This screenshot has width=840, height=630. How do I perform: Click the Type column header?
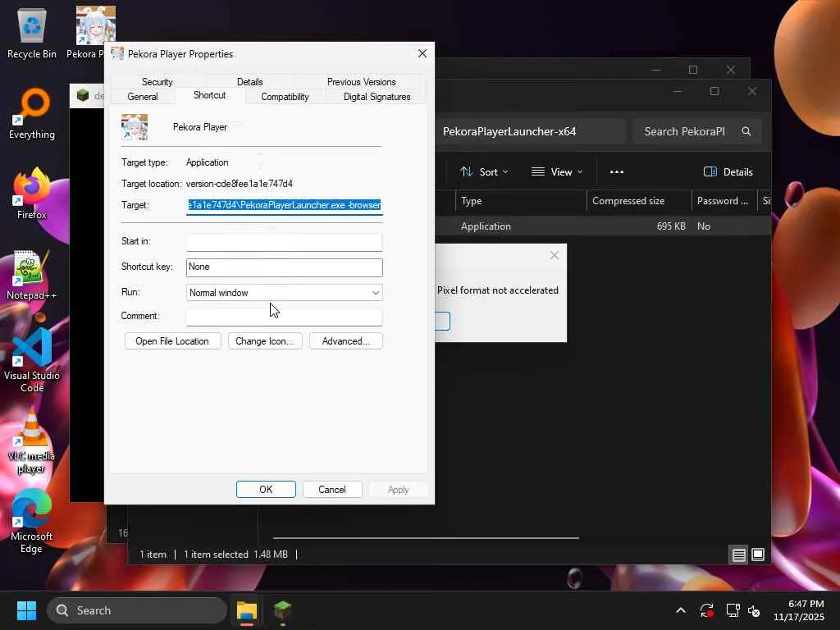(x=521, y=201)
